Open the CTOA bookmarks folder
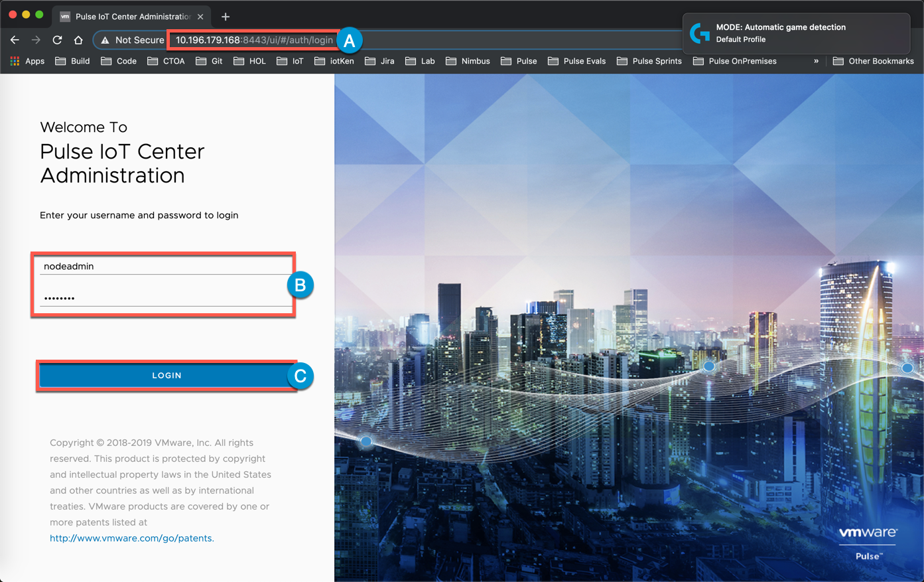924x582 pixels. coord(166,61)
